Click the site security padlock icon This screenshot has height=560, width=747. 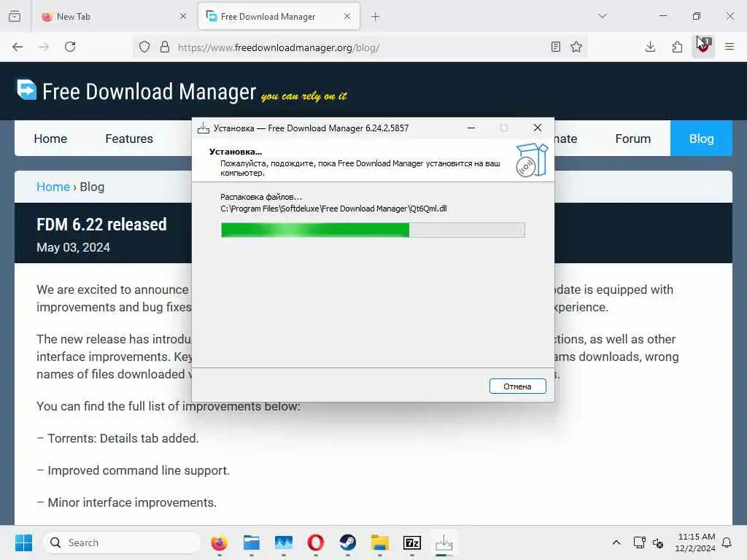tap(165, 47)
